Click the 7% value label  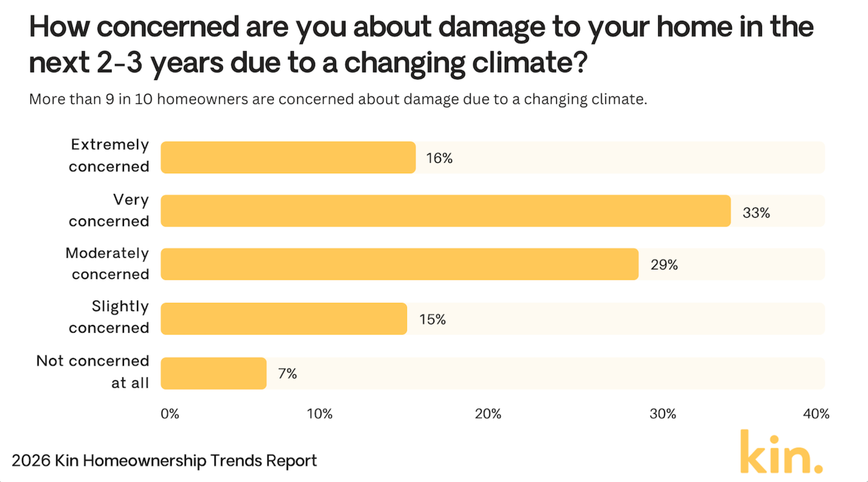288,374
